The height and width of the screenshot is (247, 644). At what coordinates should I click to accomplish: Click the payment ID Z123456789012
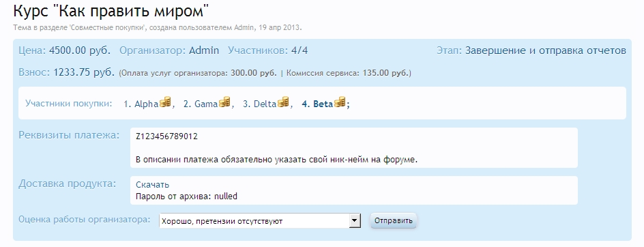[x=166, y=136]
